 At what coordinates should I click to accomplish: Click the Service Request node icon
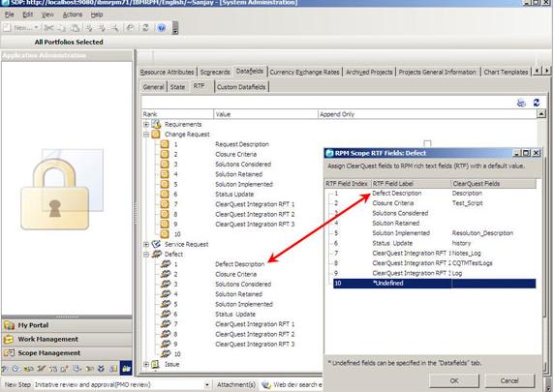pos(156,244)
